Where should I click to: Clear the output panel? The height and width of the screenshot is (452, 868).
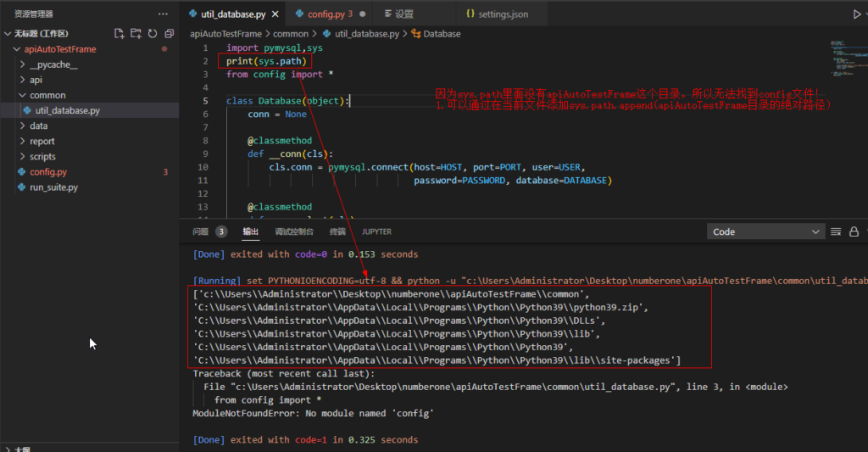pyautogui.click(x=836, y=232)
